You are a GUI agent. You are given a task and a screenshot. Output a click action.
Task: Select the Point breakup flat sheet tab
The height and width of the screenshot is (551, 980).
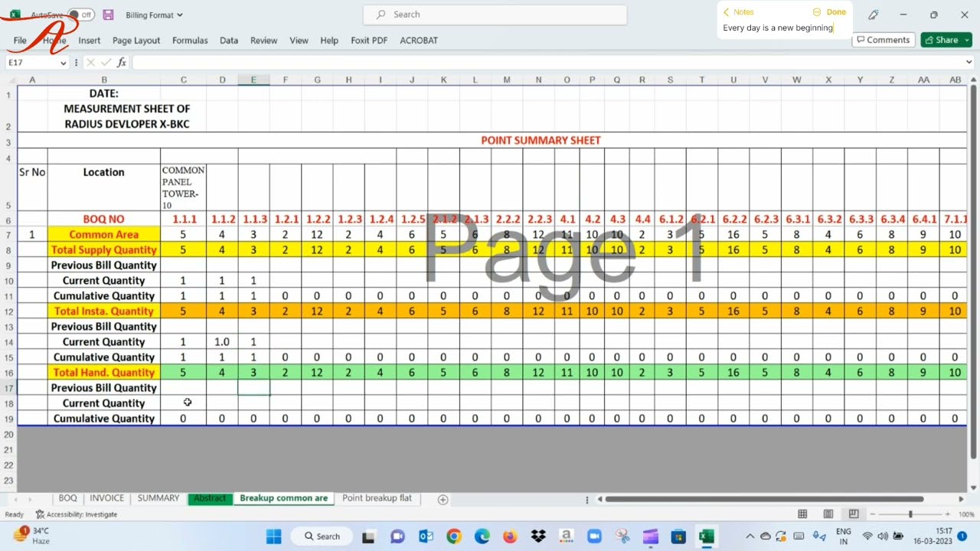click(x=377, y=498)
